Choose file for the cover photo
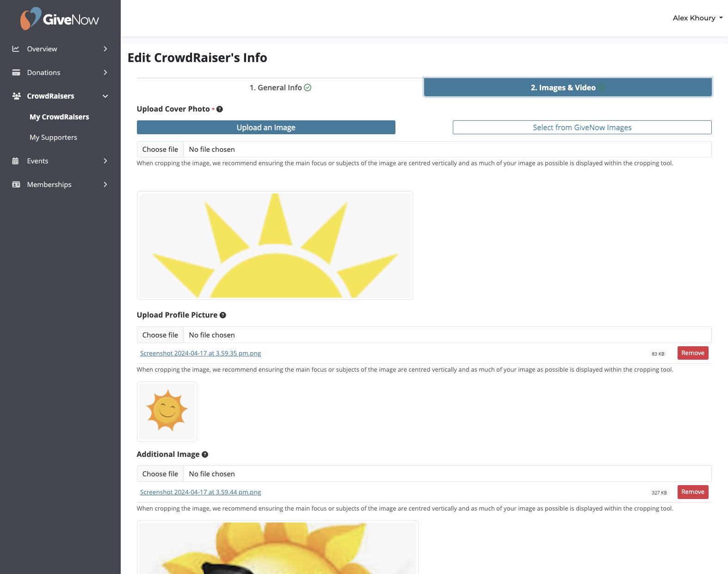Image resolution: width=728 pixels, height=574 pixels. coord(160,150)
